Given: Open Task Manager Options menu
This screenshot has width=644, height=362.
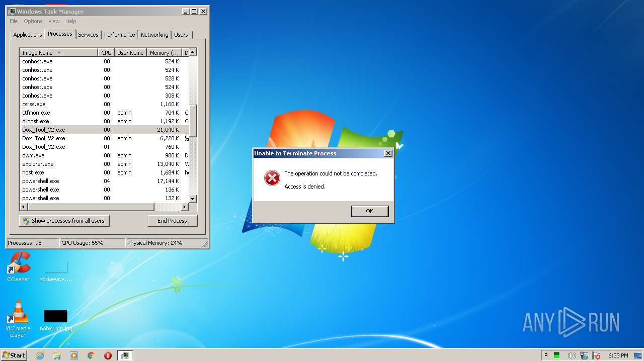Looking at the screenshot, I should 33,21.
